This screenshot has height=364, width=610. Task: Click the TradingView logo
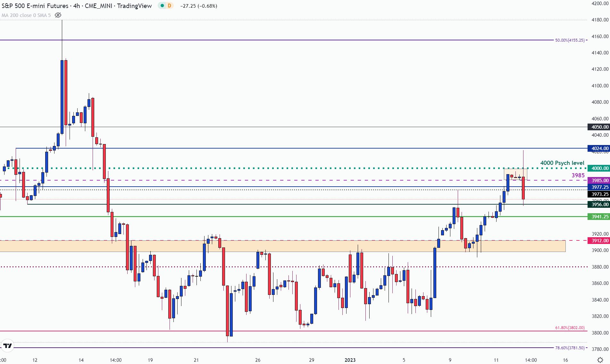[7, 346]
